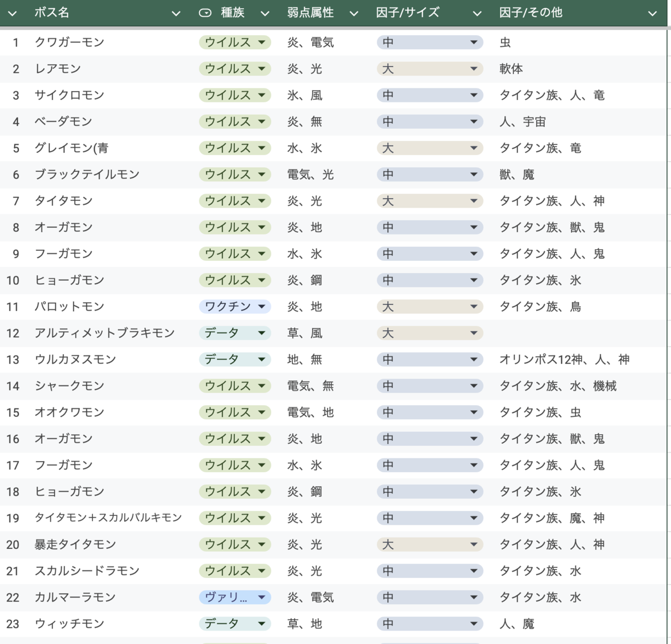Viewport: 671px width, 644px height.
Task: Select the weakness cell 炎、無
Action: [305, 121]
